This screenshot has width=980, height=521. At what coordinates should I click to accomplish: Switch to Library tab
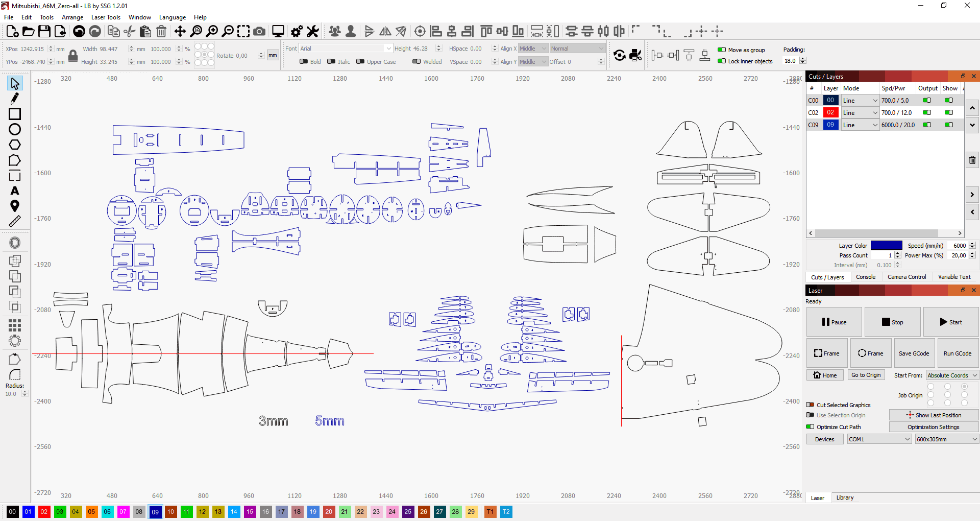[845, 498]
